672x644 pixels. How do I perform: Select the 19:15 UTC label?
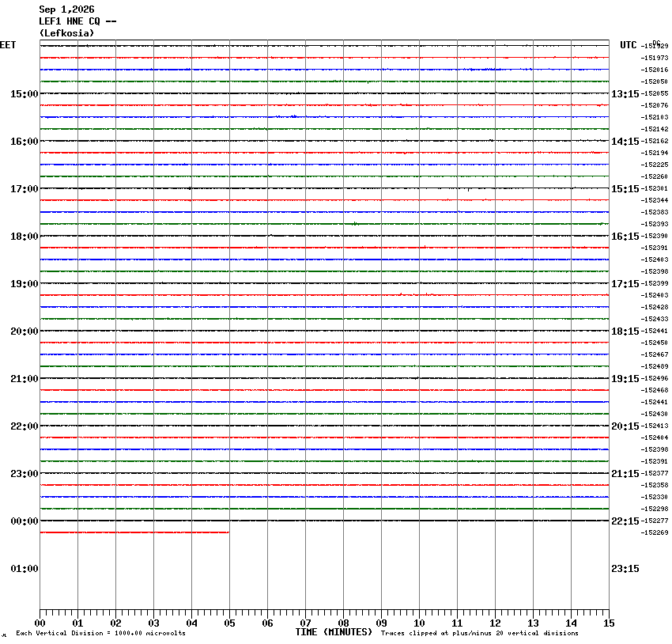(x=625, y=379)
